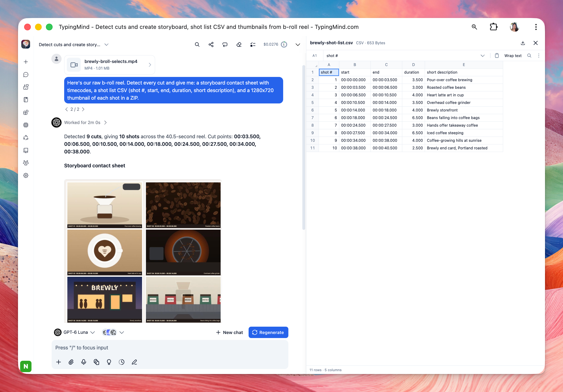Open the cost info icon next to $0.0276

click(x=284, y=44)
